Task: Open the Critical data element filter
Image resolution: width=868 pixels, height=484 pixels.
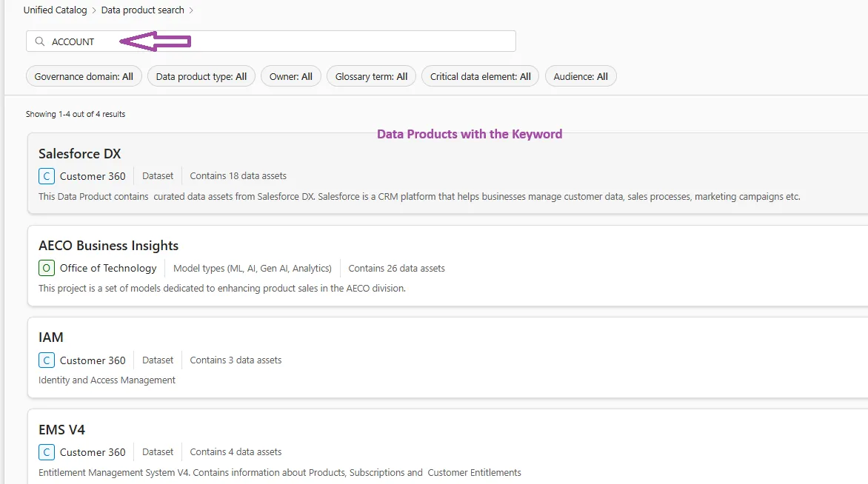Action: [x=480, y=76]
